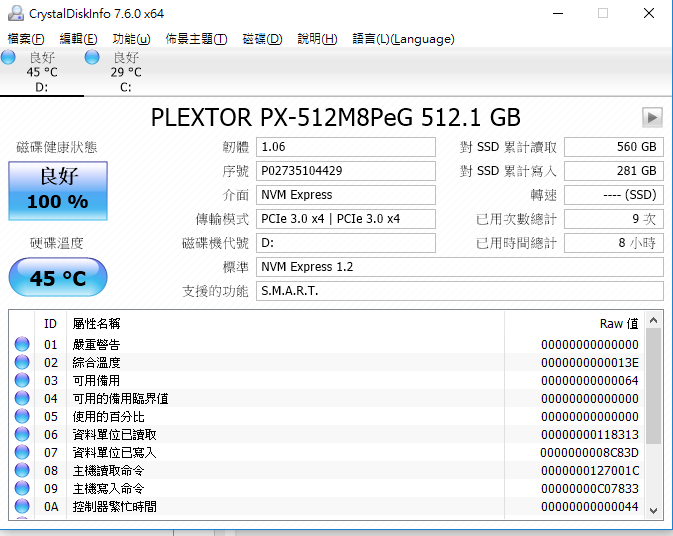Select the 使用的百分比 attribute row
The image size is (673, 536).
point(327,416)
